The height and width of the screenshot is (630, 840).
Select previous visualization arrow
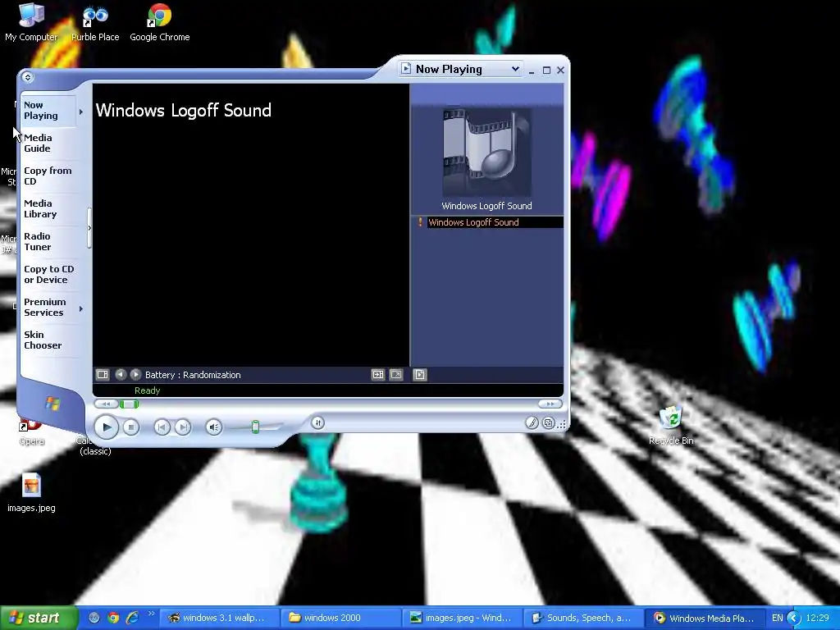pyautogui.click(x=121, y=374)
